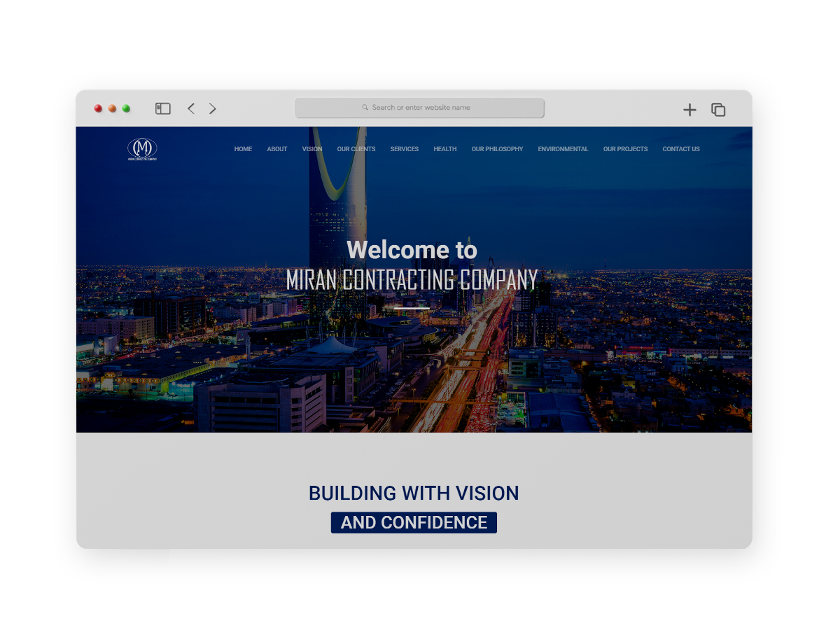
Task: Click the 'BUILDING WITH VISION' heading
Action: pyautogui.click(x=414, y=493)
